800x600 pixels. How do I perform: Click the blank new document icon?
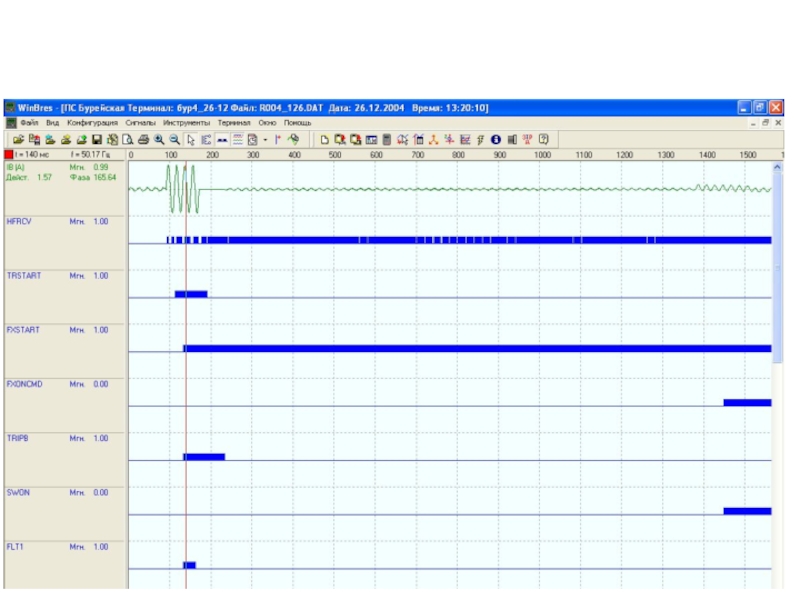[x=324, y=140]
